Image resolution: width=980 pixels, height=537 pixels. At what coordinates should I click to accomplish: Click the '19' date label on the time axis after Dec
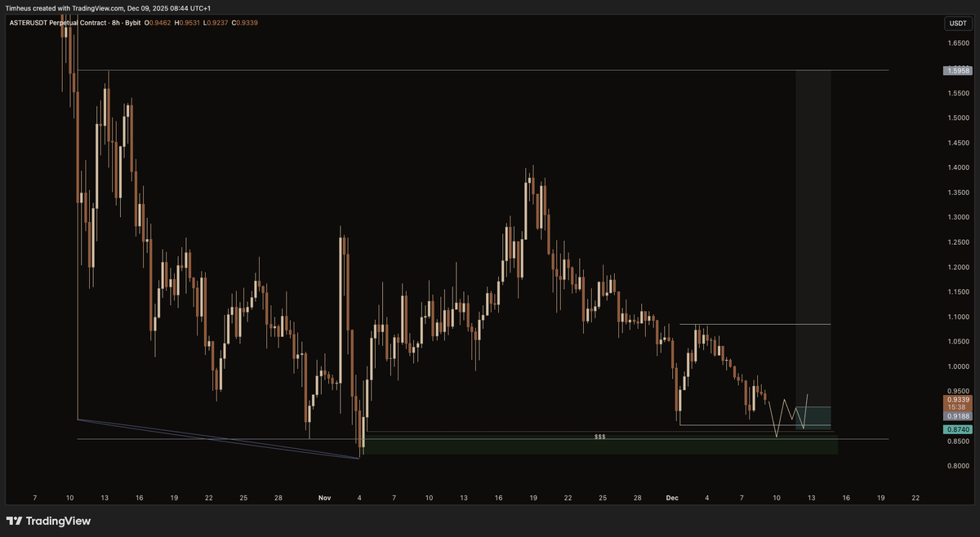(880, 497)
